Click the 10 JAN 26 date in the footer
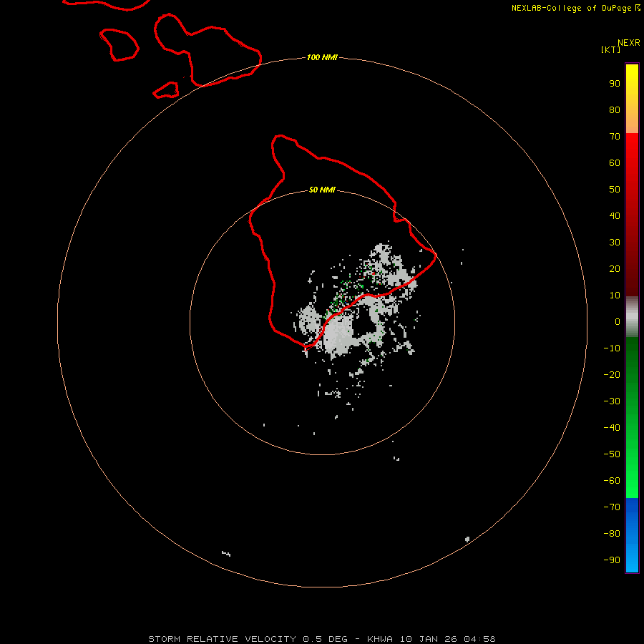This screenshot has width=644, height=644. [x=429, y=639]
